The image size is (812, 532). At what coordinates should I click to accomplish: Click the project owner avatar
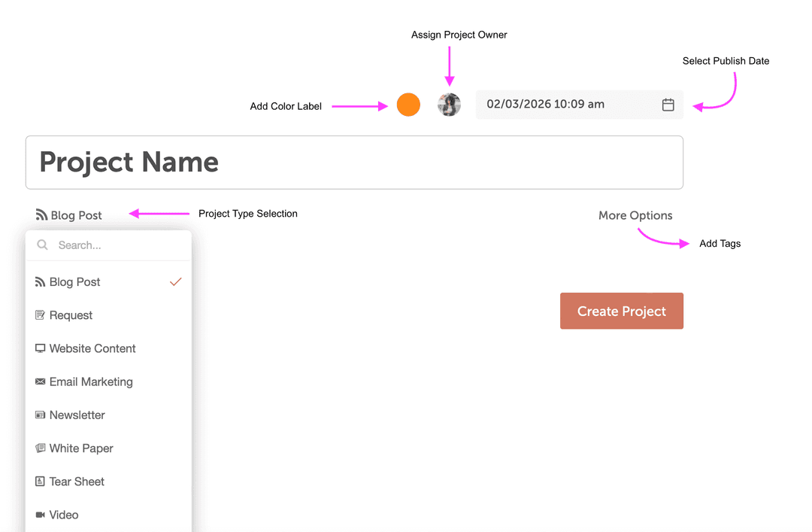(449, 105)
